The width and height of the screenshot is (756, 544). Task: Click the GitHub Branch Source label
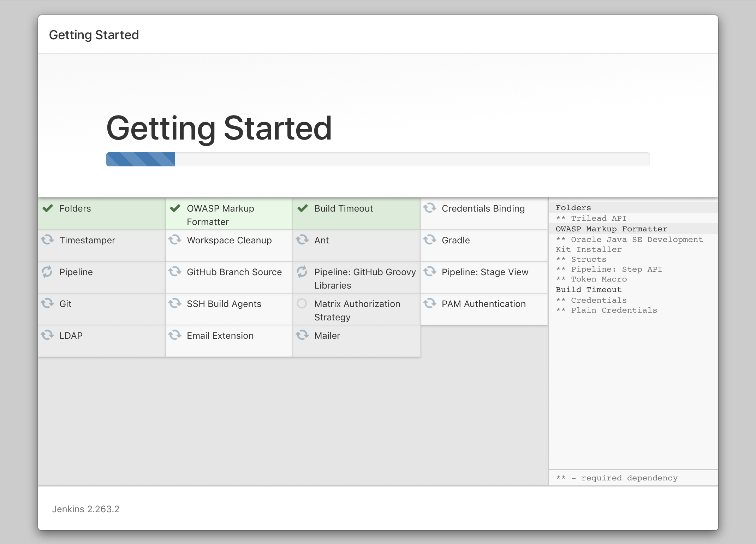[234, 272]
